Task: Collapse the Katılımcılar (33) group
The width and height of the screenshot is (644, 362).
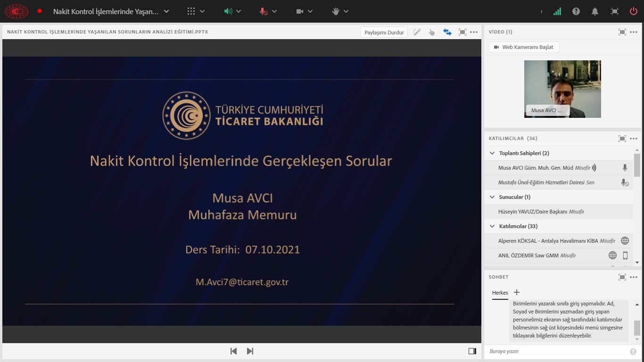Action: coord(492,226)
